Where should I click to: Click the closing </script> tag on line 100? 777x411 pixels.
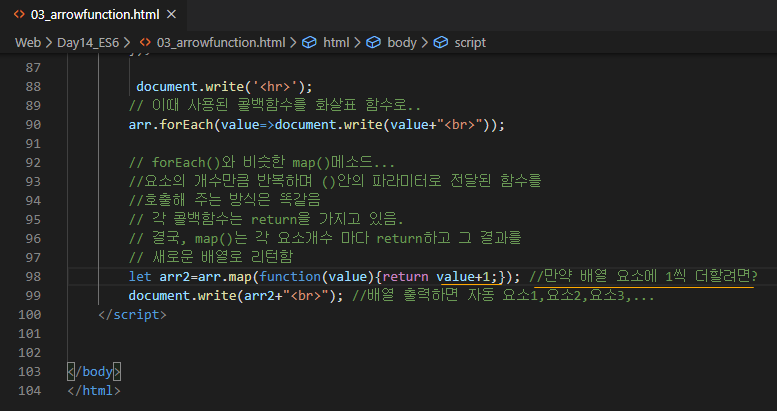tap(132, 315)
